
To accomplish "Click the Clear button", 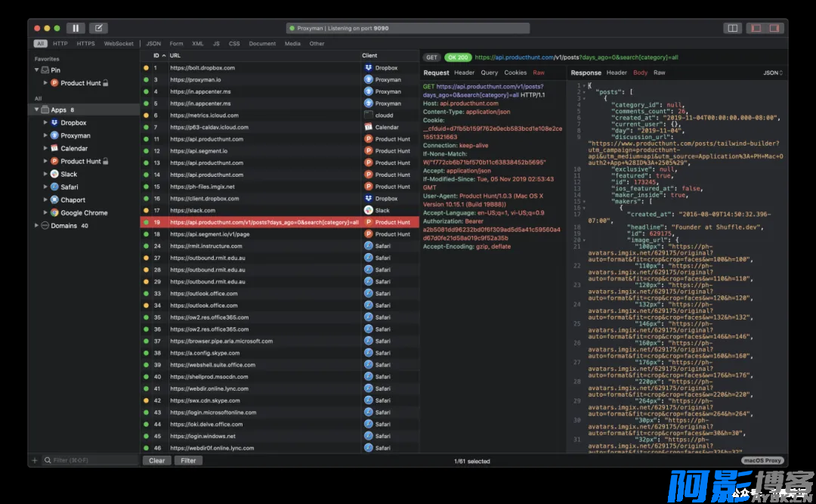I will [156, 461].
